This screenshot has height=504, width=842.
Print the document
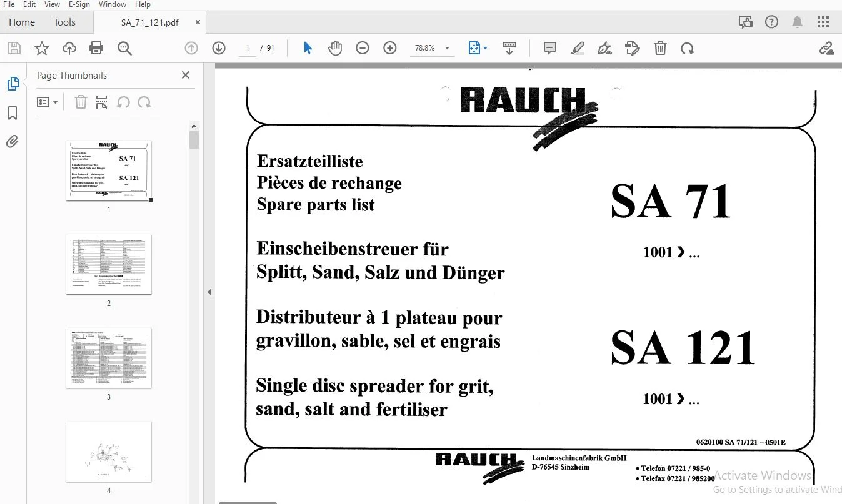coord(96,48)
